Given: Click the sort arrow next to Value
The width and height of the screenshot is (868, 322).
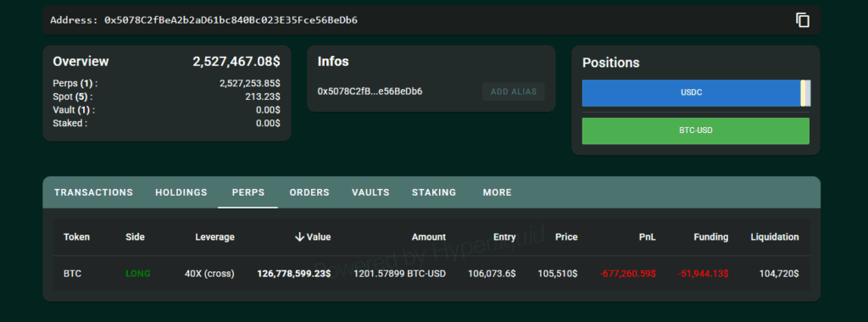Looking at the screenshot, I should coord(299,236).
